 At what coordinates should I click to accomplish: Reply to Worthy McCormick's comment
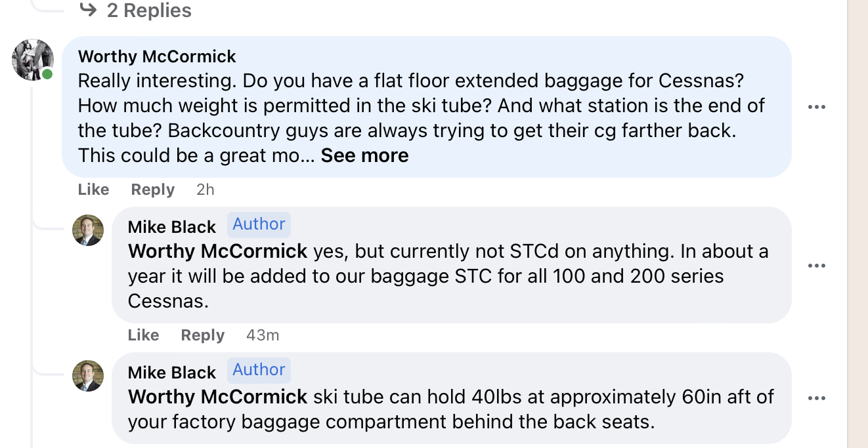pos(152,190)
